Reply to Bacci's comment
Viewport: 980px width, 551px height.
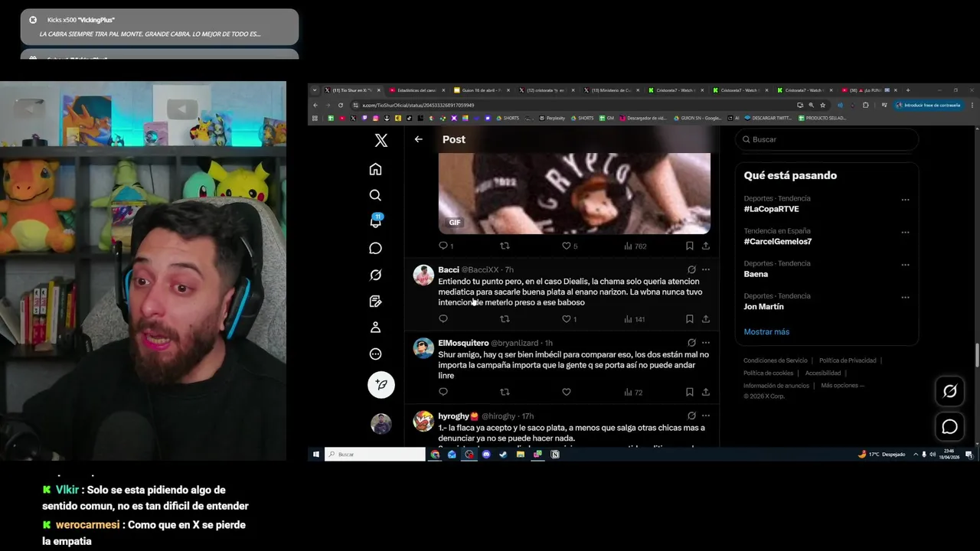pos(443,319)
